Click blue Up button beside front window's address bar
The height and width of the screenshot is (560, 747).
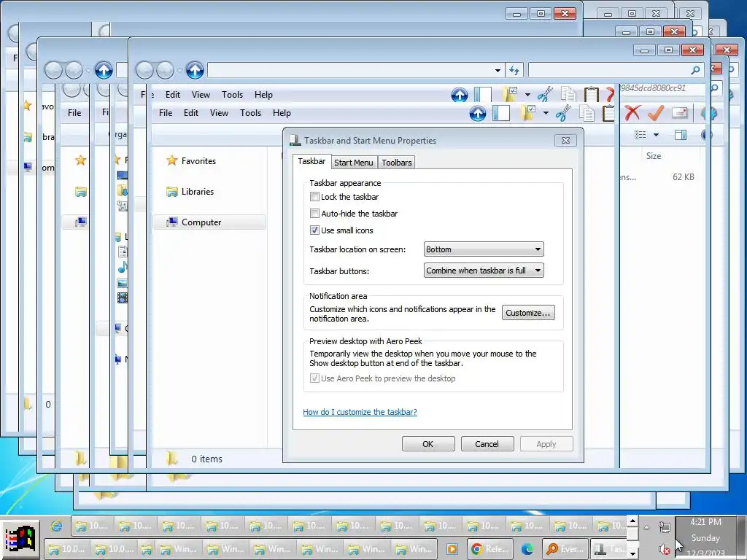194,71
